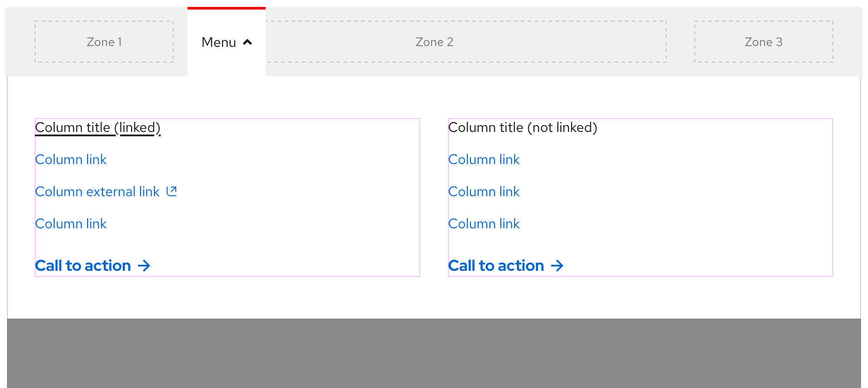Open the linked column title

click(x=97, y=127)
